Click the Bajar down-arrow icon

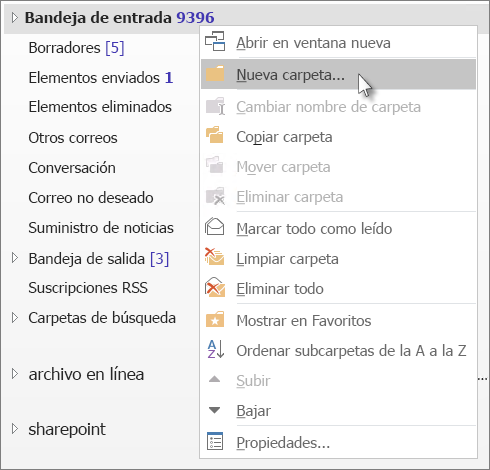click(214, 409)
